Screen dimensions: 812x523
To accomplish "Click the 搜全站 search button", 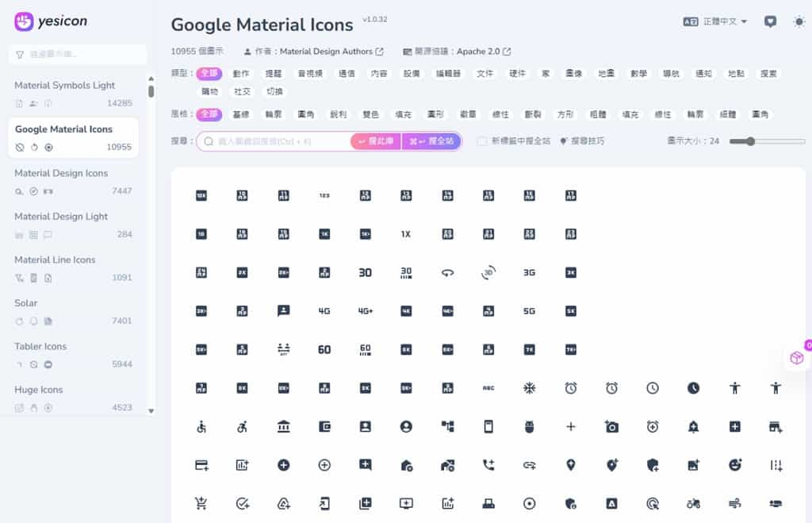I will 431,141.
